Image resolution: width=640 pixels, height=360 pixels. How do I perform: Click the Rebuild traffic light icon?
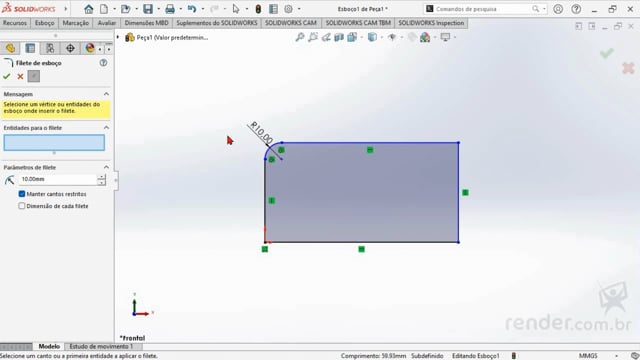click(x=258, y=9)
